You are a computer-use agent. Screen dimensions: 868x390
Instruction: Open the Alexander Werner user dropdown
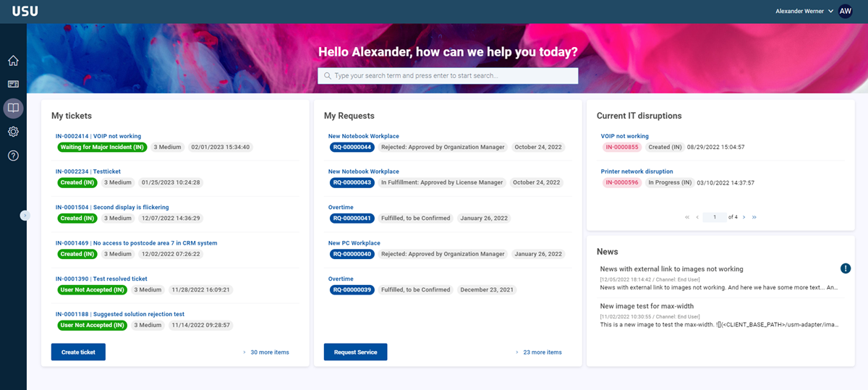tap(804, 11)
